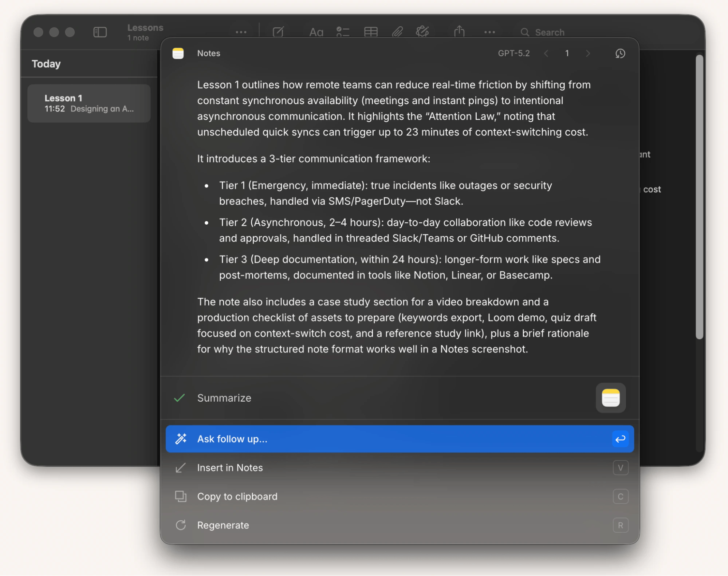Screen dimensions: 728x576
Task: Add a table from the toolbar
Action: click(x=371, y=32)
